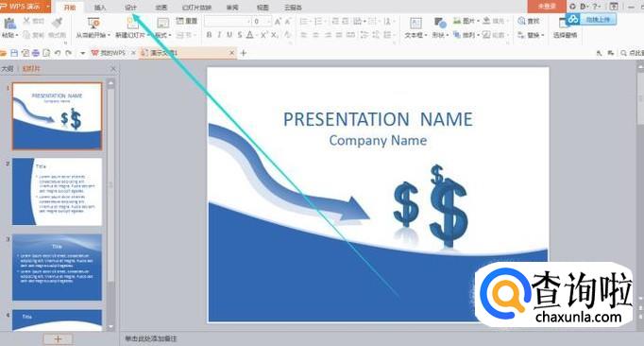
Task: Open the Shapes tool icon
Action: [x=440, y=24]
